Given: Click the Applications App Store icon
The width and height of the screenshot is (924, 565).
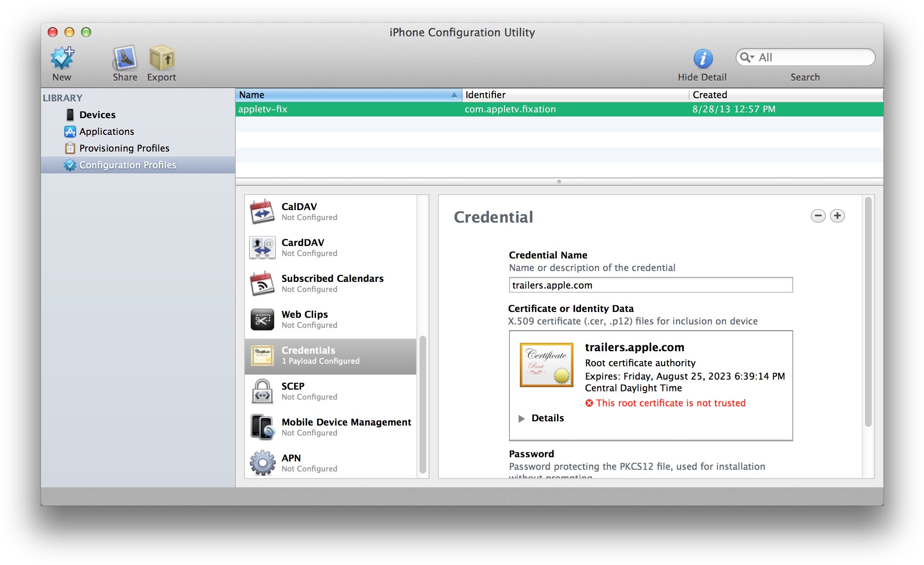Looking at the screenshot, I should pos(70,132).
